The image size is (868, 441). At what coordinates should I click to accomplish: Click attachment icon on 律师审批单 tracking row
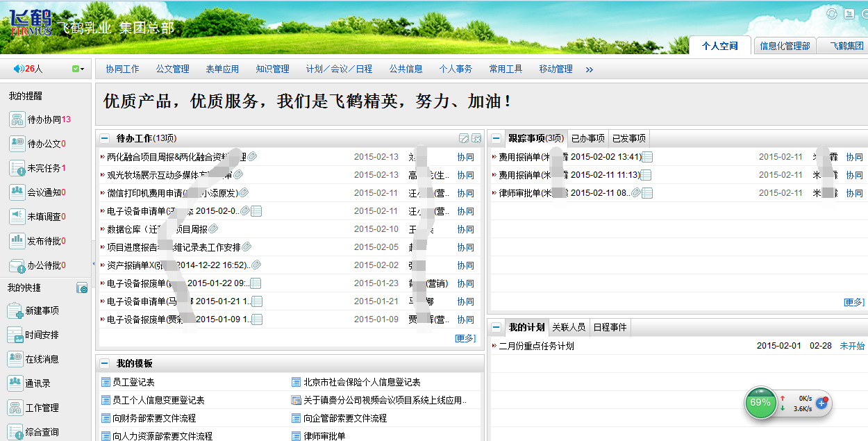pyautogui.click(x=635, y=193)
